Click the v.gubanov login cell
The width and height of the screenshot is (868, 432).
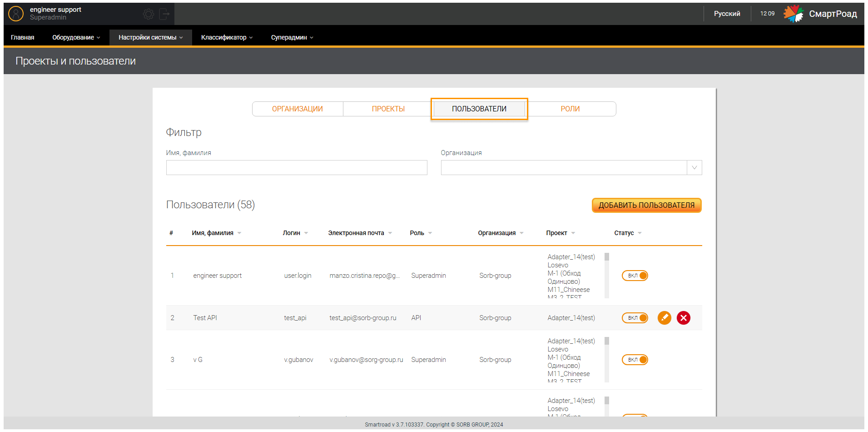coord(298,360)
